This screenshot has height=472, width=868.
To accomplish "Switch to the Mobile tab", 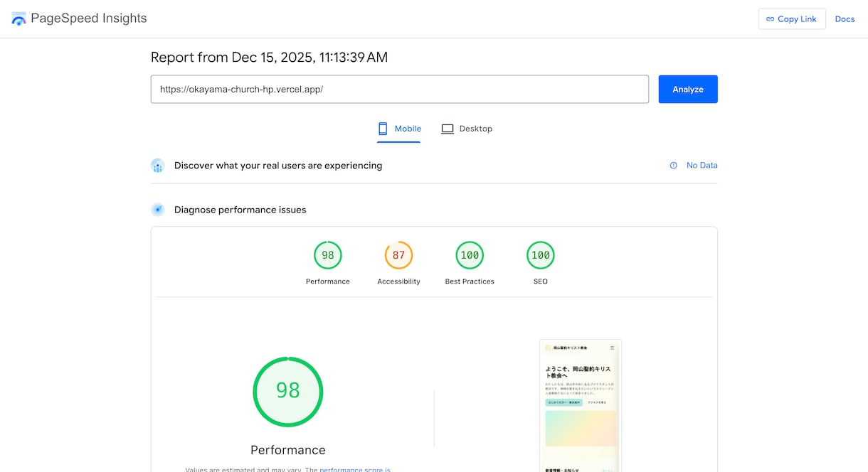I will 399,129.
